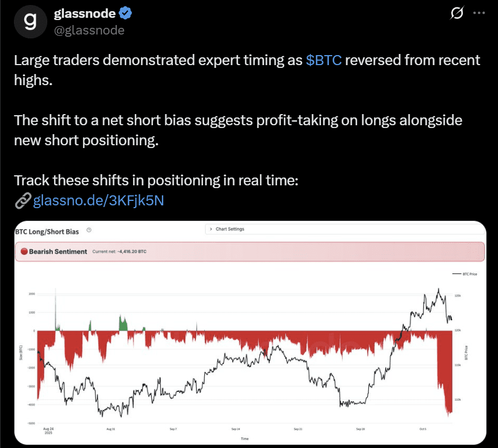The width and height of the screenshot is (498, 448).
Task: Click the Aug 24 date marker
Action: tap(50, 430)
